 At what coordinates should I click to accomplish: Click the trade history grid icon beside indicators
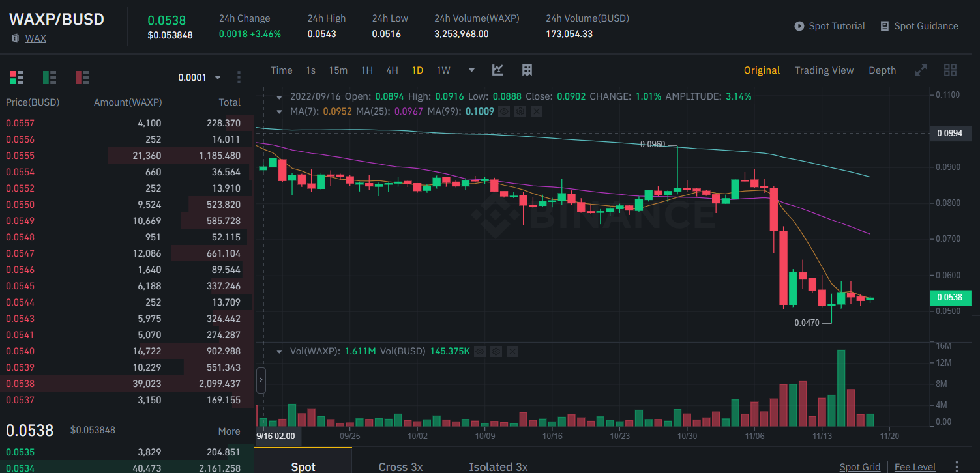click(527, 70)
